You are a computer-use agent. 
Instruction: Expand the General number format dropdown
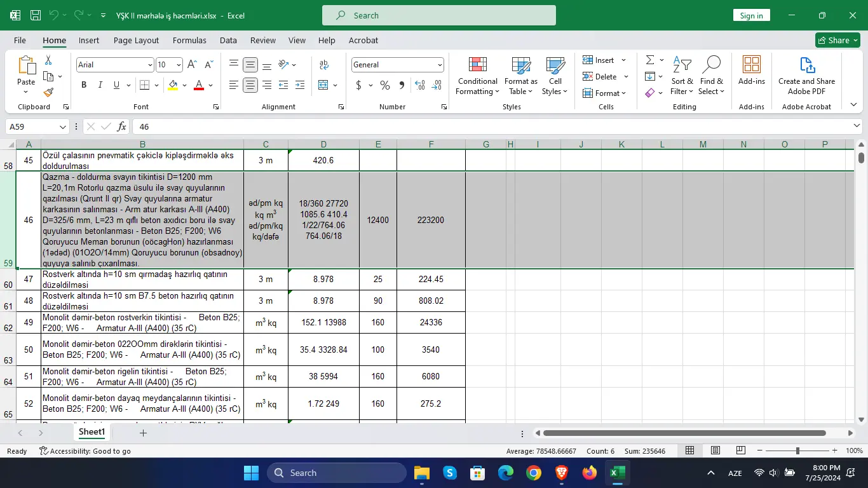click(x=440, y=65)
